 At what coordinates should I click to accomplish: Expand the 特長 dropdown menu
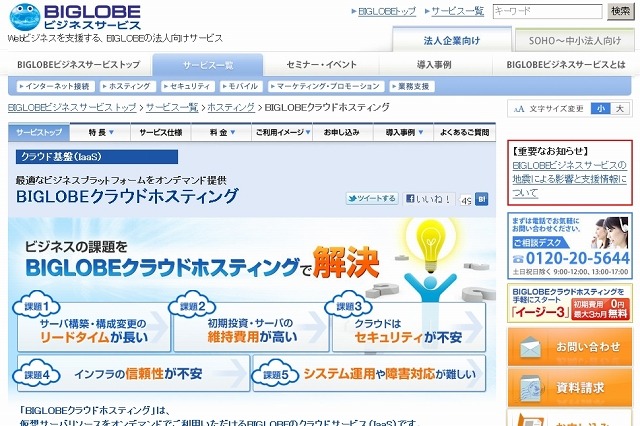[x=100, y=132]
